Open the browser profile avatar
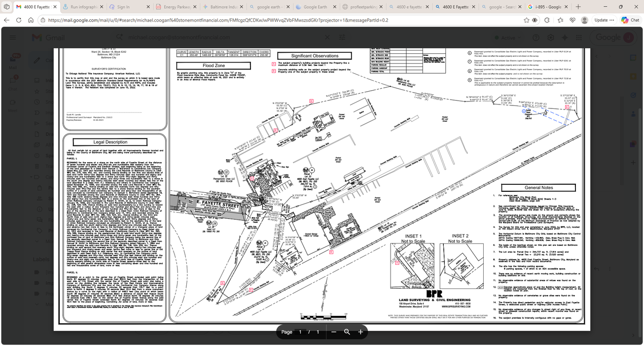 tap(584, 20)
